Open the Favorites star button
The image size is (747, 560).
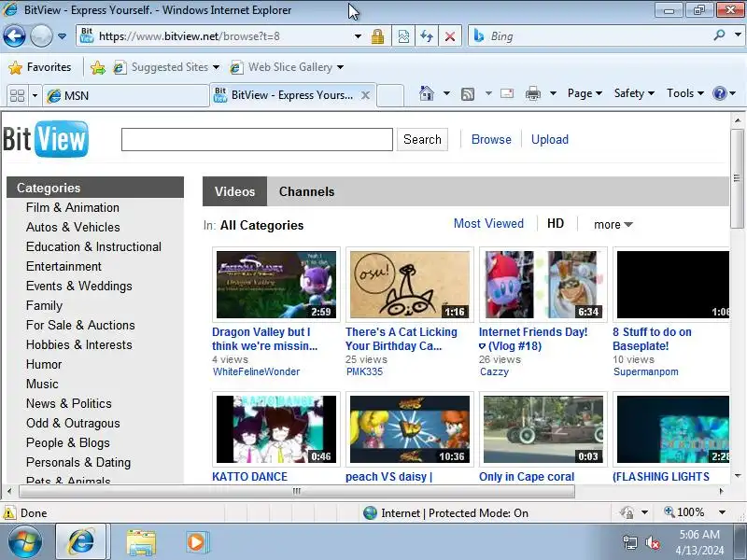pos(40,67)
